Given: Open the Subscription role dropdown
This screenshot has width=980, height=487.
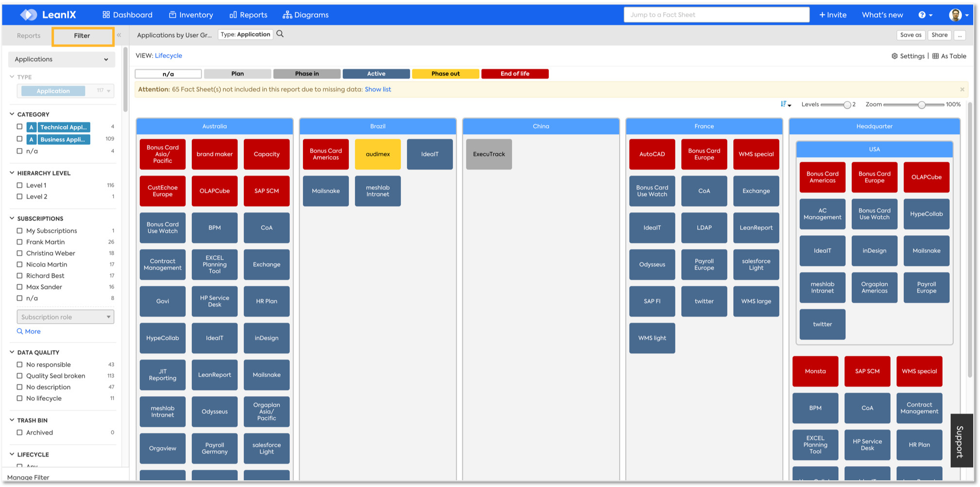Looking at the screenshot, I should [x=66, y=317].
